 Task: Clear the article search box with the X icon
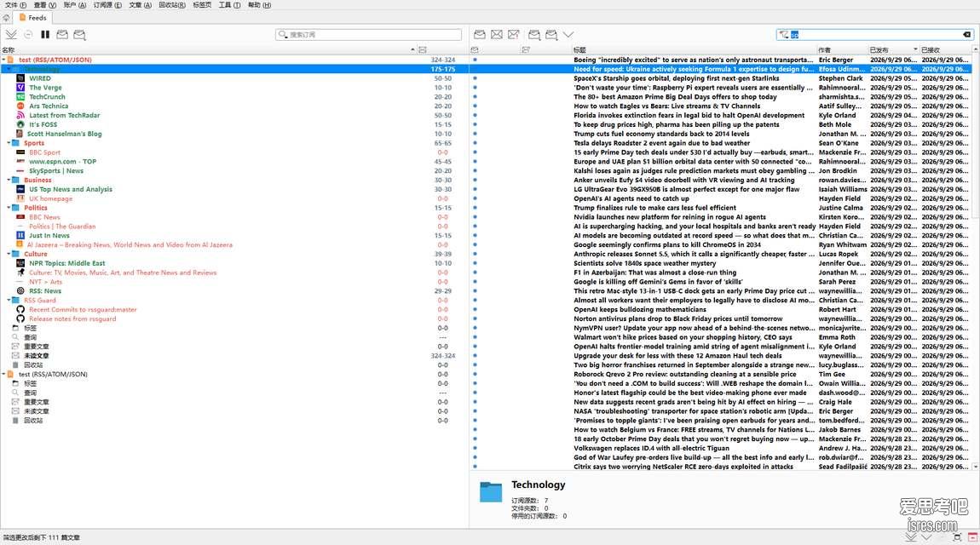(967, 34)
